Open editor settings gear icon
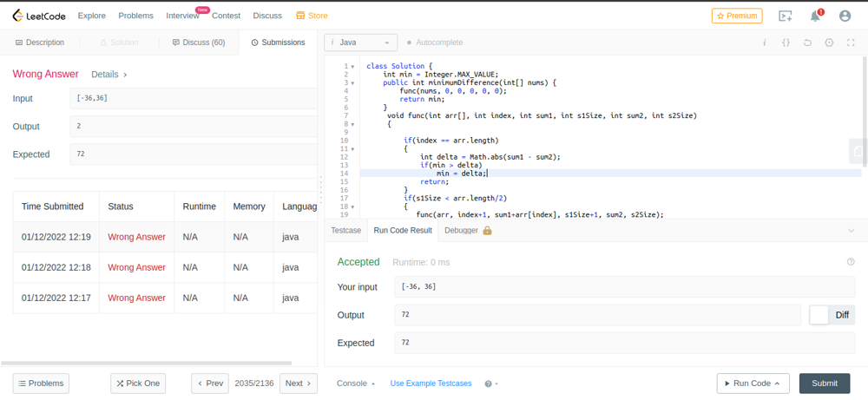The image size is (868, 400). [829, 43]
